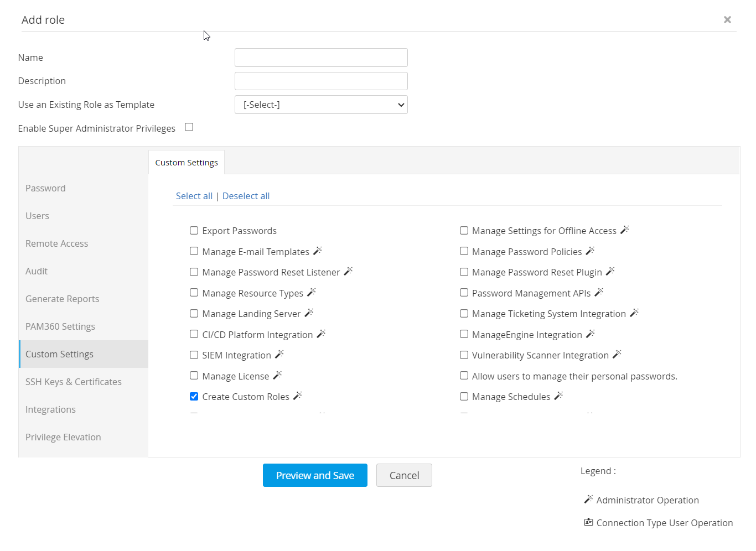Image resolution: width=756 pixels, height=551 pixels.
Task: Check the Export Passwords option
Action: click(x=194, y=231)
